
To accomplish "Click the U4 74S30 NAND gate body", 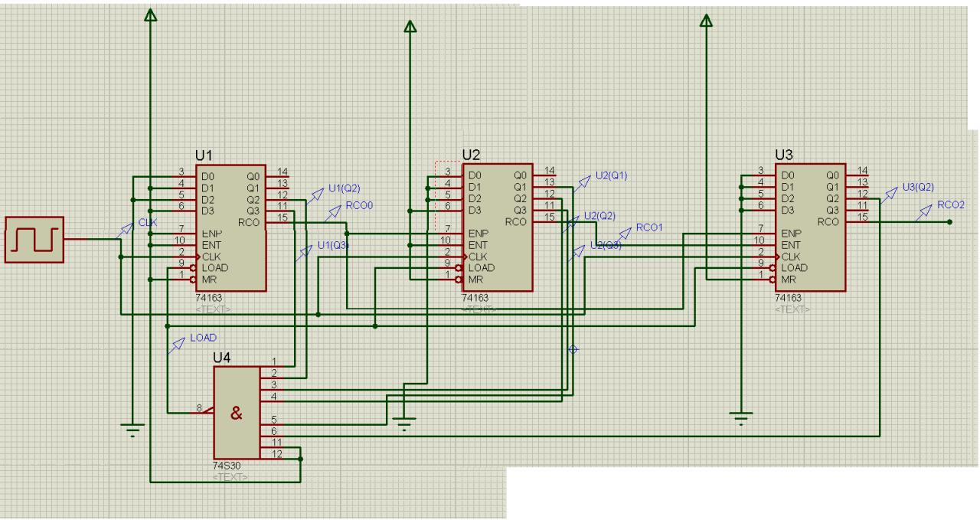I will tap(236, 412).
